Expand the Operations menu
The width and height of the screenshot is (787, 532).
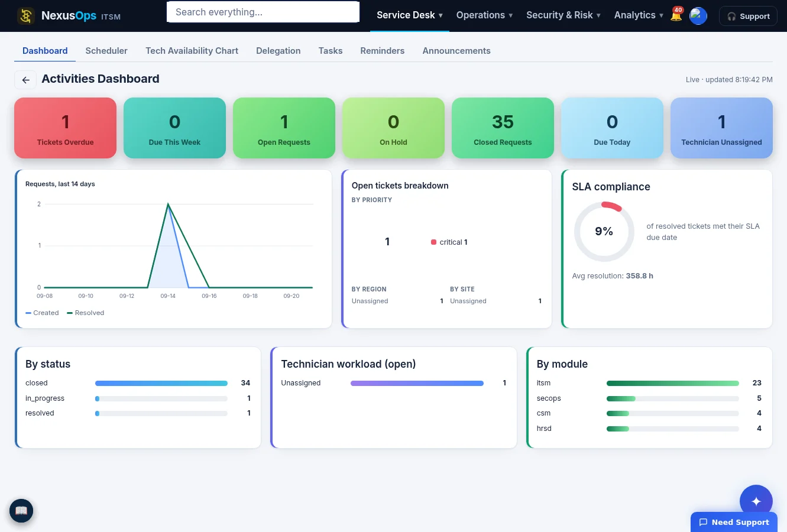coord(484,15)
